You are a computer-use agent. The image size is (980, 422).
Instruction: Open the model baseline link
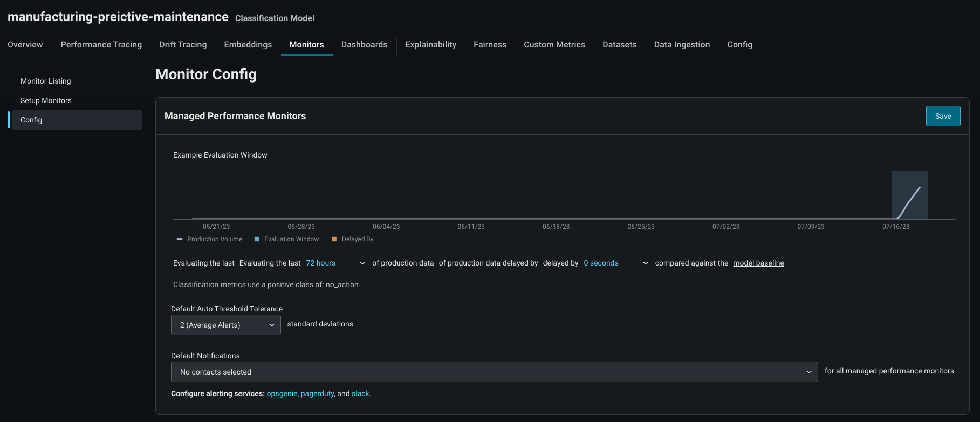click(x=758, y=263)
